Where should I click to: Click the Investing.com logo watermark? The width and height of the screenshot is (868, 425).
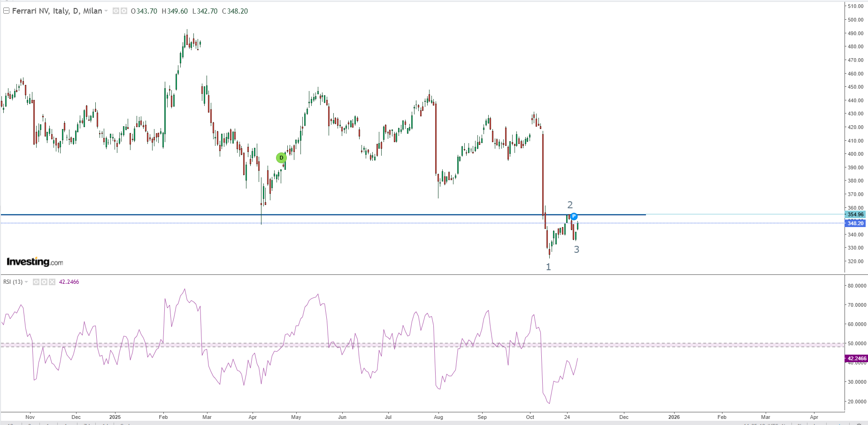(35, 262)
